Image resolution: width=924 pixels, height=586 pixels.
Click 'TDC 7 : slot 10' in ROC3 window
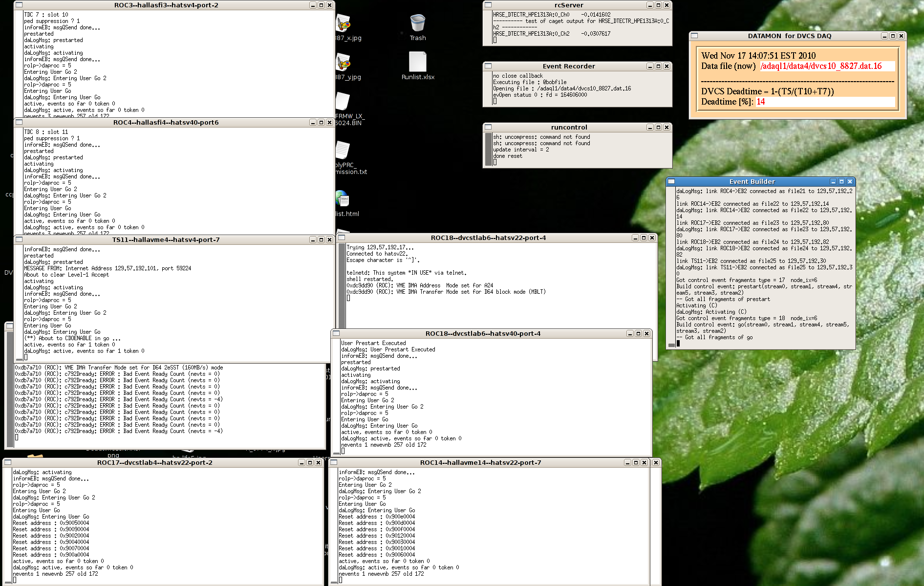pyautogui.click(x=46, y=15)
